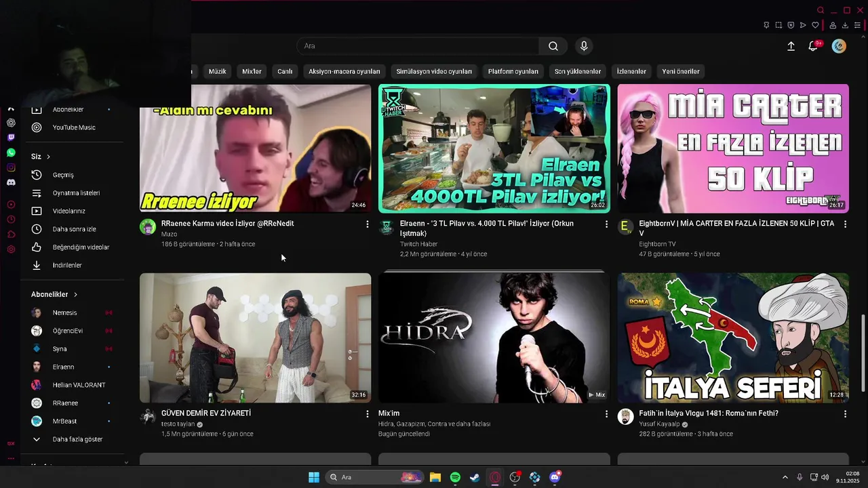
Task: Click the YouTube search magnifier button
Action: point(553,46)
